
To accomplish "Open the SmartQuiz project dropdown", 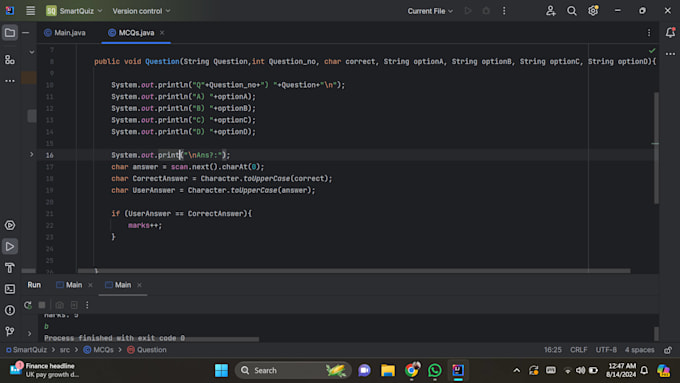I will (74, 11).
